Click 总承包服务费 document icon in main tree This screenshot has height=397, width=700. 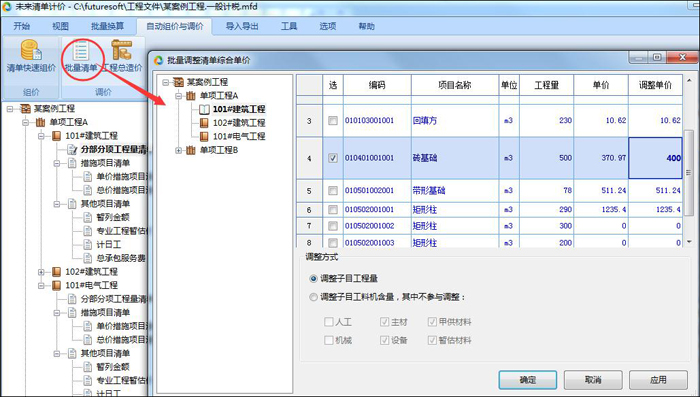click(x=88, y=258)
